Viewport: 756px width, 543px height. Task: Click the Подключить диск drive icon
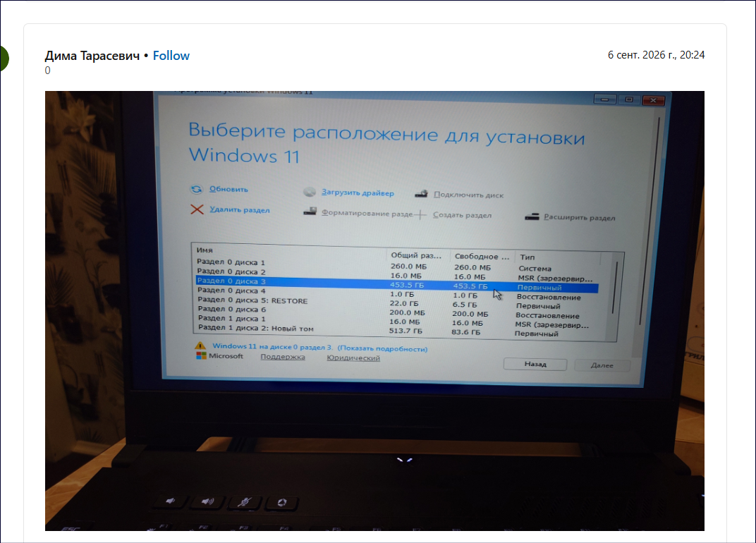click(x=422, y=194)
